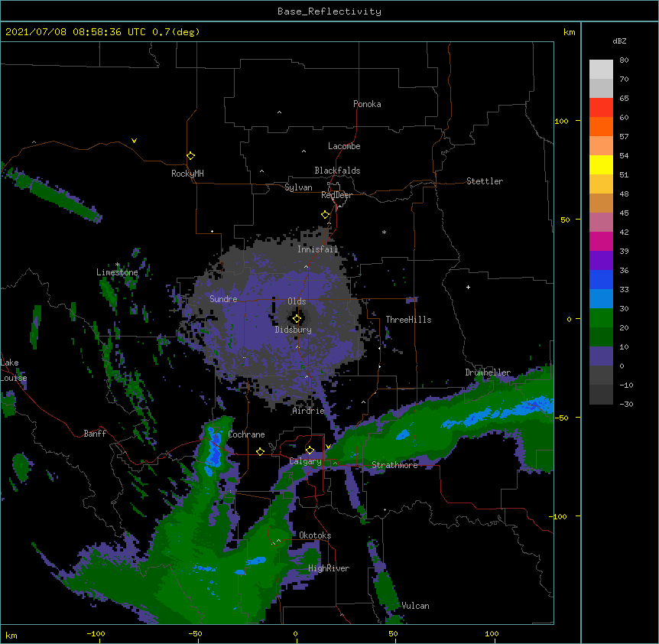Select the yellow diamond marker right of Cochrane
The height and width of the screenshot is (644, 659).
pos(260,451)
